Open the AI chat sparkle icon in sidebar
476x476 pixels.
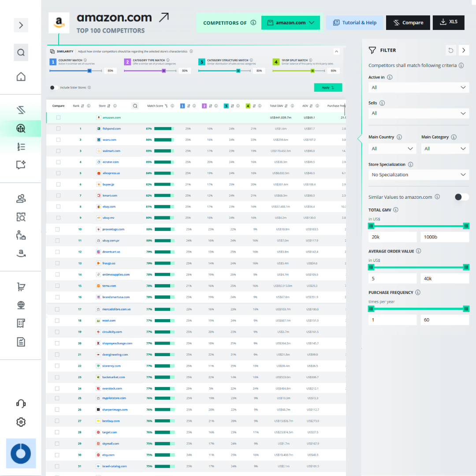coord(21,165)
